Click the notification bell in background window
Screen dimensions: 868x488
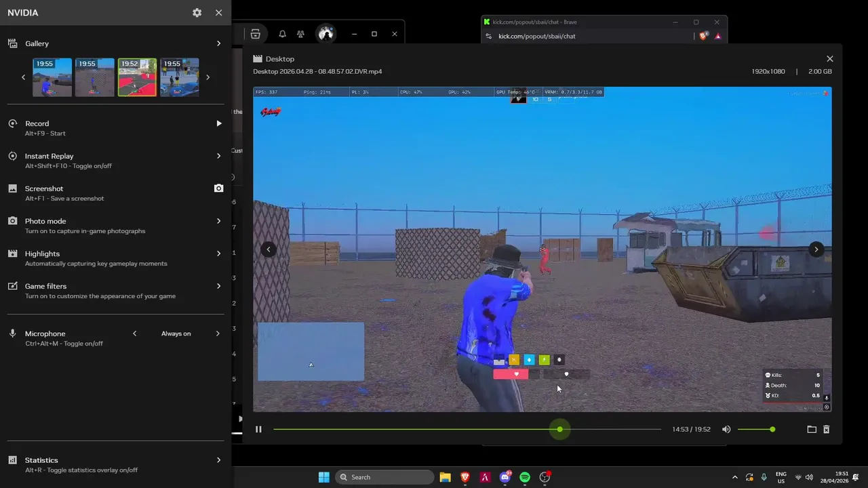pyautogui.click(x=282, y=34)
